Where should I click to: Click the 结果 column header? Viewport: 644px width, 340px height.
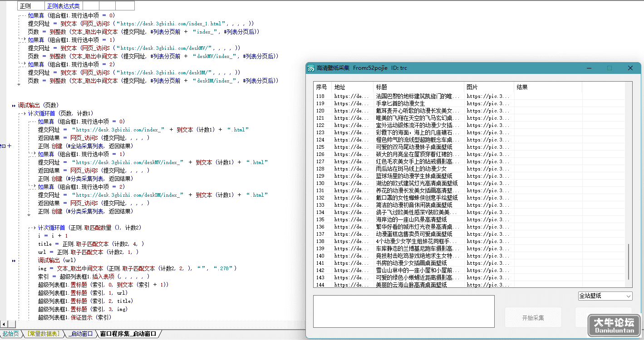pos(548,87)
